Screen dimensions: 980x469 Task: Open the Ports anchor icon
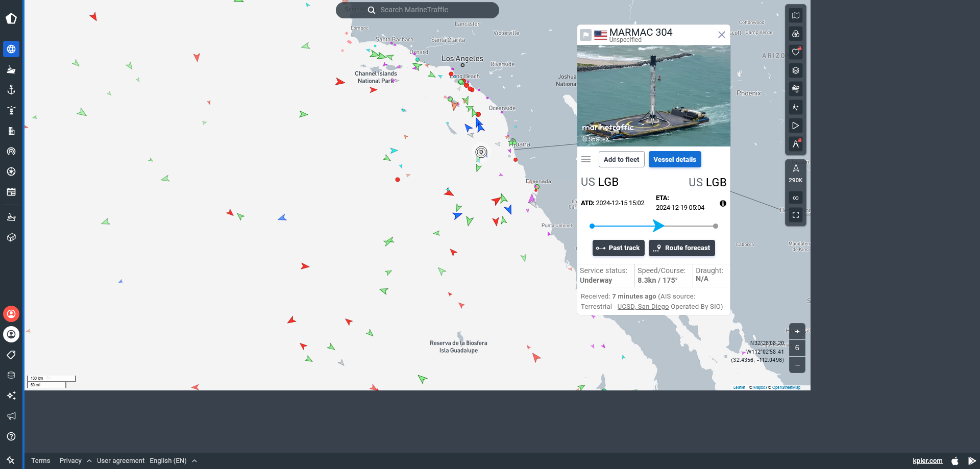(x=11, y=90)
